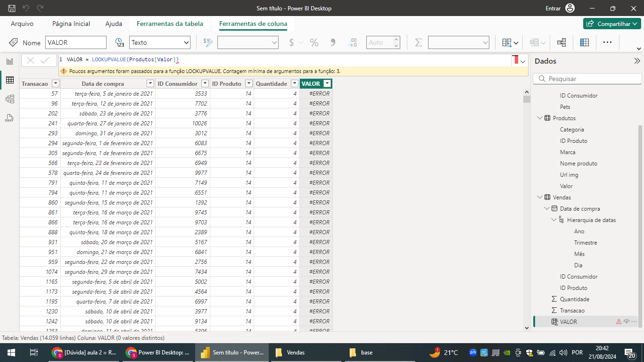The width and height of the screenshot is (644, 362).
Task: Open the Model view in left sidebar
Action: tap(9, 99)
